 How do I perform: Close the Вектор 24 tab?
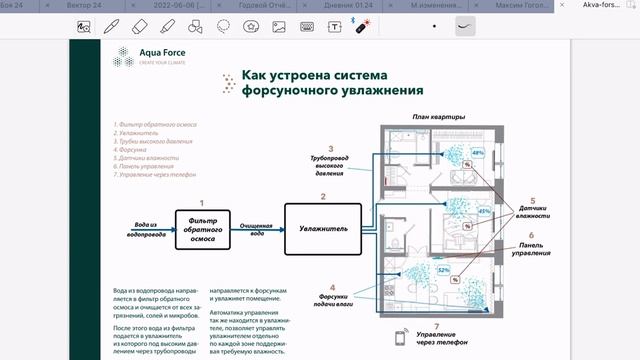(x=47, y=5)
